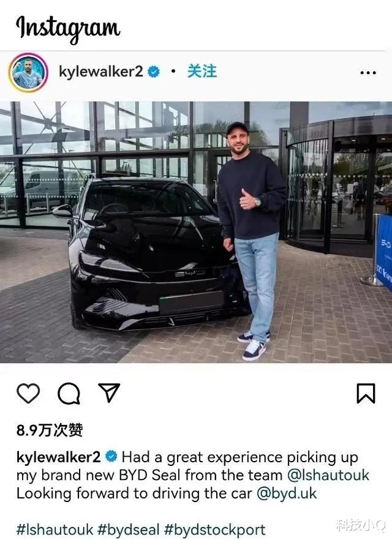Click the 科技小Q watermark text
The image size is (392, 540).
pos(361,525)
